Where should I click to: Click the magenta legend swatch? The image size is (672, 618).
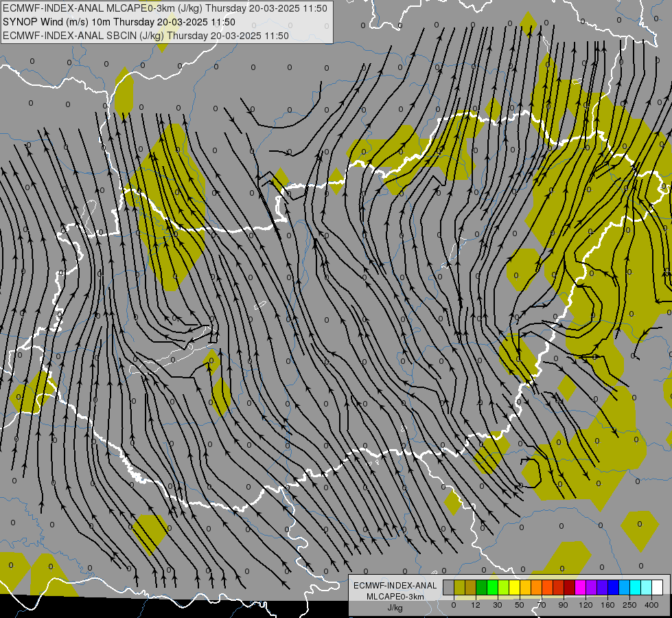click(x=581, y=587)
